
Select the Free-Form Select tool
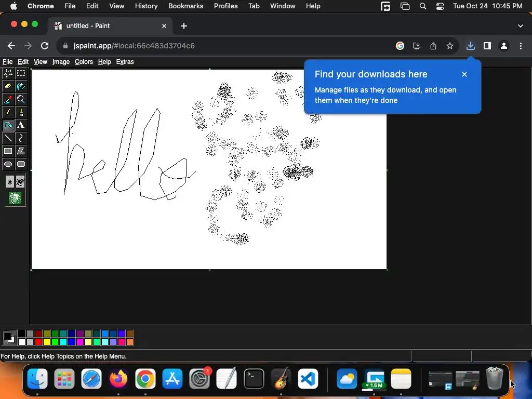(x=8, y=73)
